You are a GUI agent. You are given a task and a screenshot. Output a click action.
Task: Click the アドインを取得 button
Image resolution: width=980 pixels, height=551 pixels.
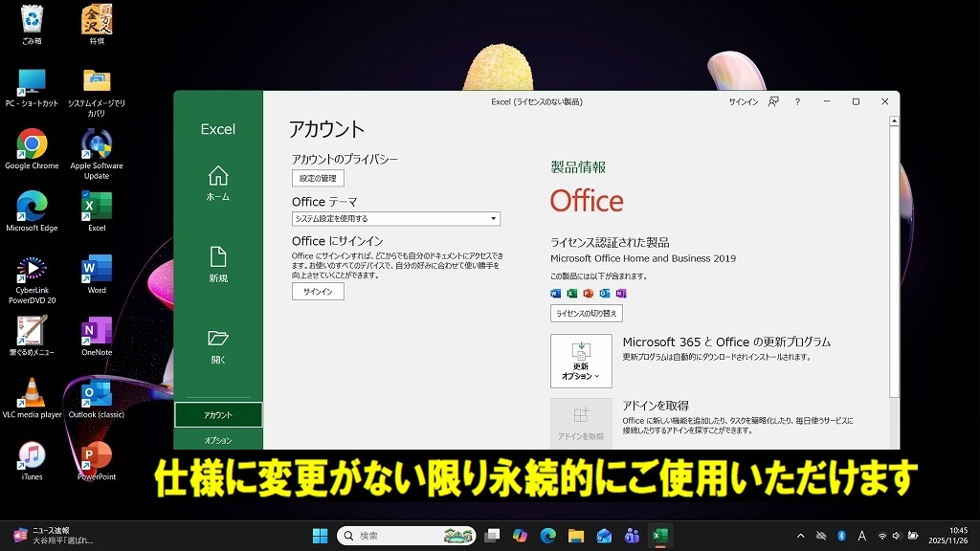tap(581, 423)
